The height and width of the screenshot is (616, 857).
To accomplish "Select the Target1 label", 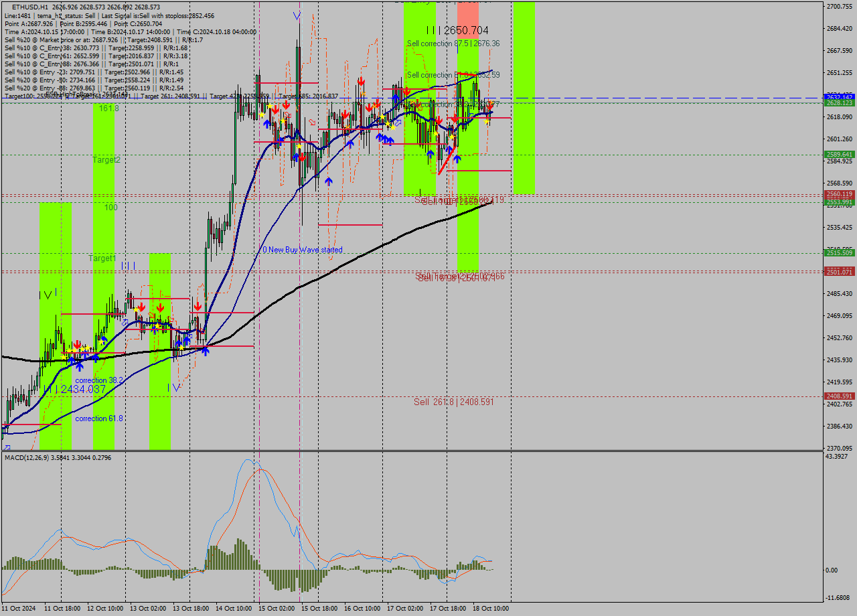I will [102, 258].
